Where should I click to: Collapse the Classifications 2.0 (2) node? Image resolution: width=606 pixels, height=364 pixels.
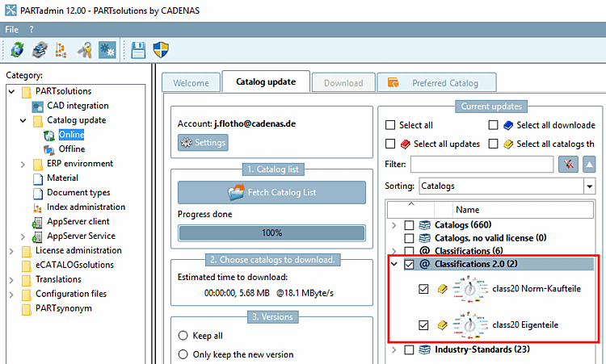tap(393, 264)
